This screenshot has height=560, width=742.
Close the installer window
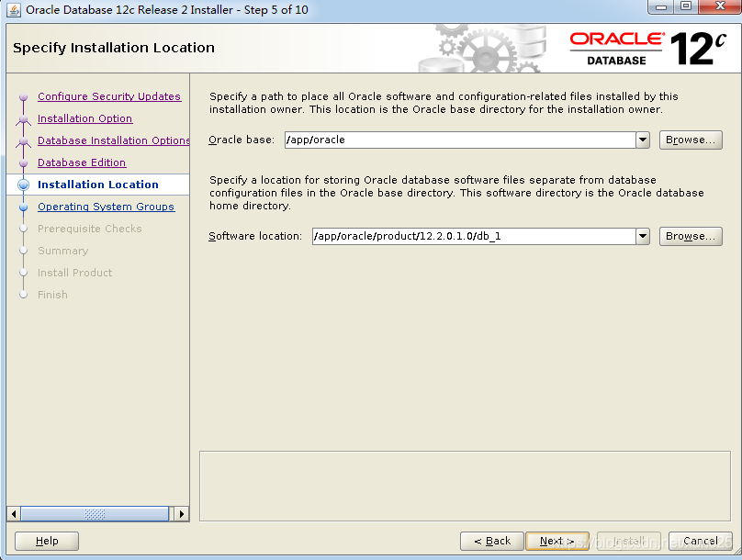pos(720,6)
